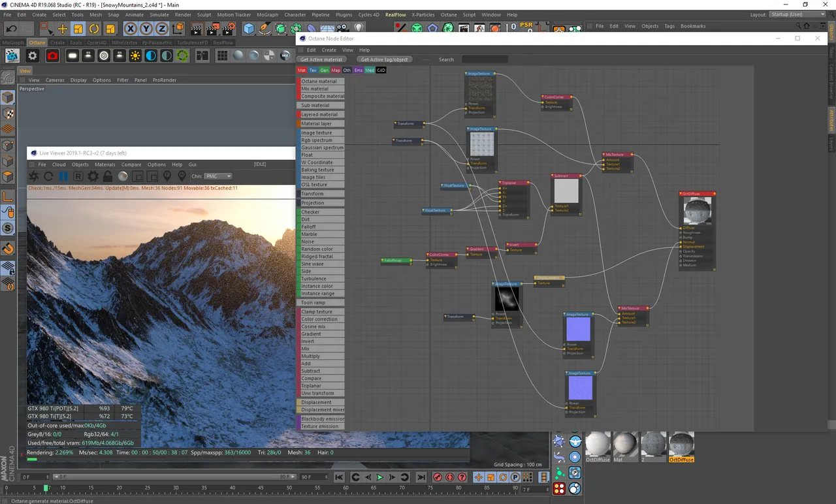This screenshot has height=504, width=836.
Task: Click Render View clapperboard icon
Action: [x=197, y=29]
